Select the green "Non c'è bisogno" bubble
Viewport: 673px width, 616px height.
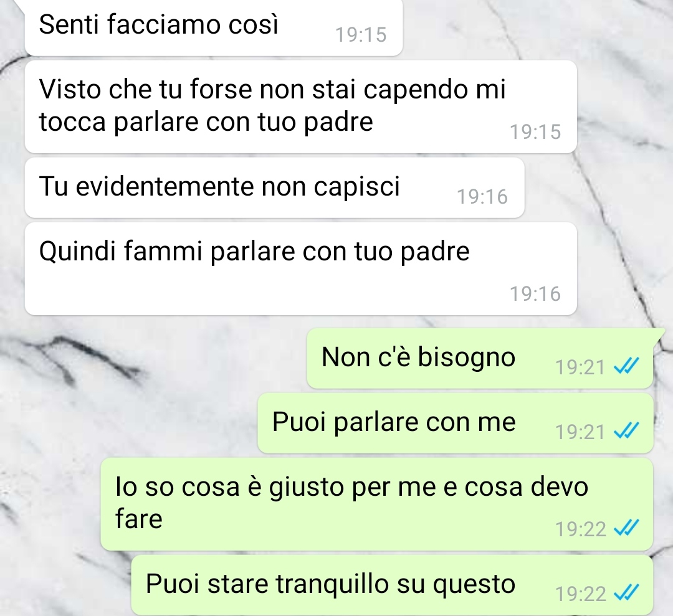(x=480, y=358)
